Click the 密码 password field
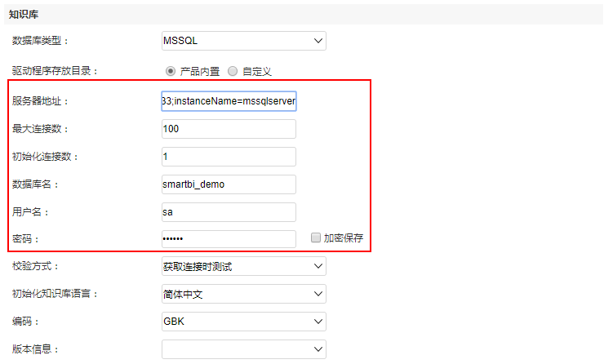This screenshot has height=364, width=613. [229, 239]
